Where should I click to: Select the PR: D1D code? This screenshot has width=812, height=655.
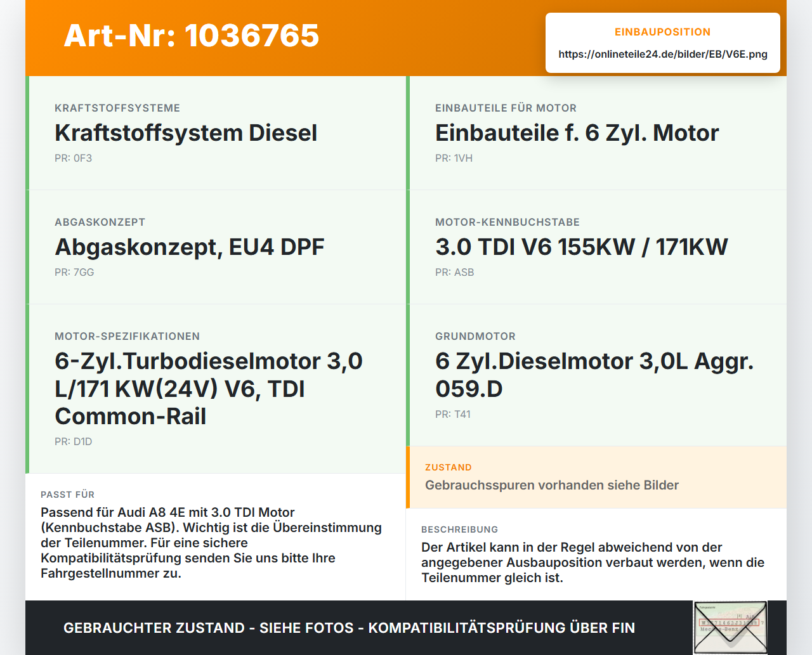(74, 442)
